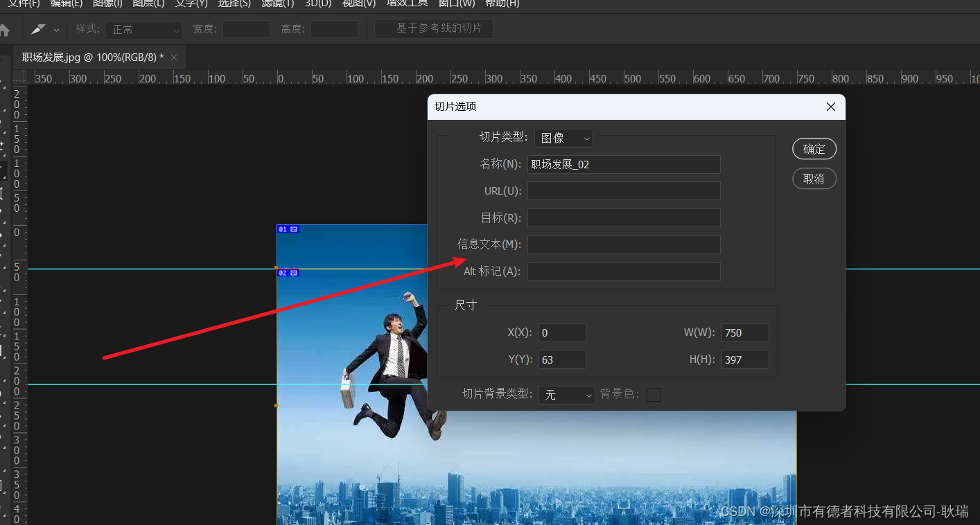Click the 宽度 width field in options bar
Screen dimensions: 980x525
(246, 29)
